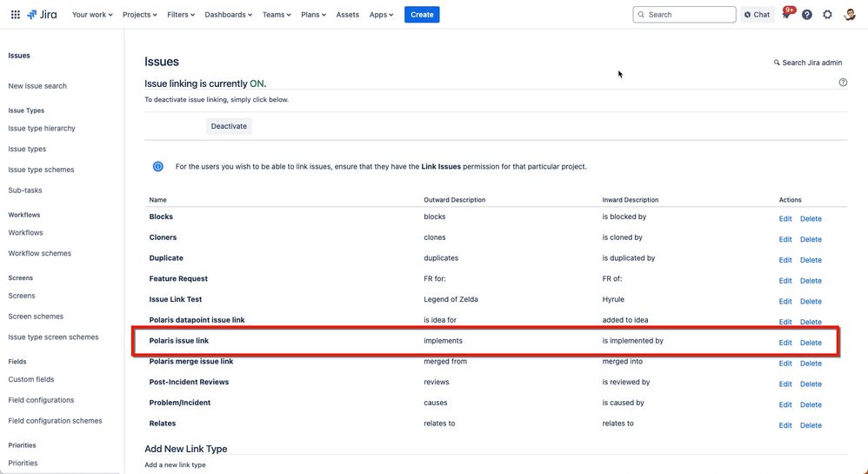The width and height of the screenshot is (868, 474).
Task: Edit the Feature Request link type
Action: (785, 281)
